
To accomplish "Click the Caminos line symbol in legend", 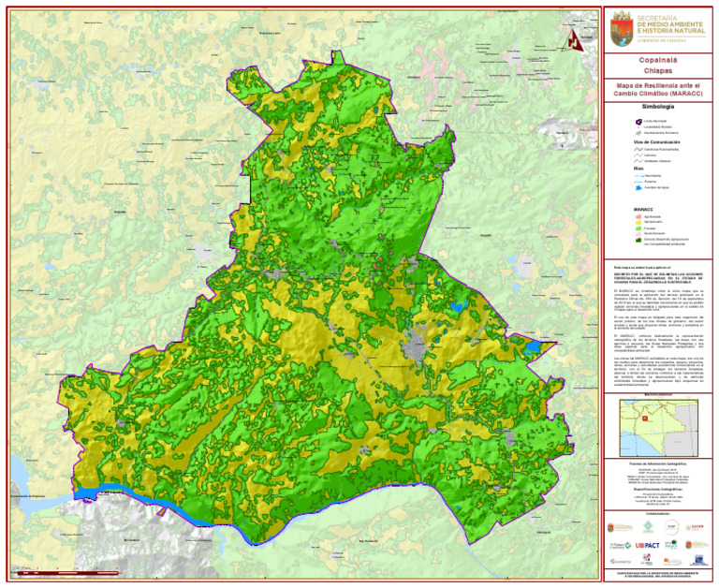I will click(x=638, y=155).
